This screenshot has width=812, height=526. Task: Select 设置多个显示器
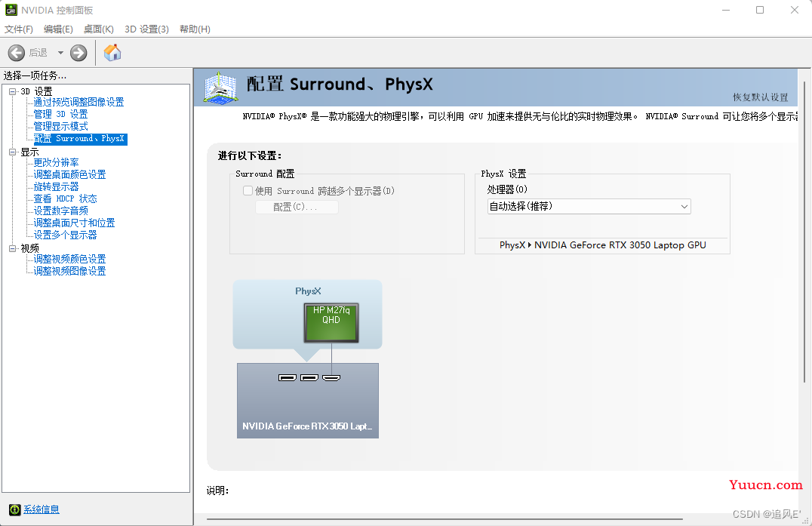coord(65,235)
